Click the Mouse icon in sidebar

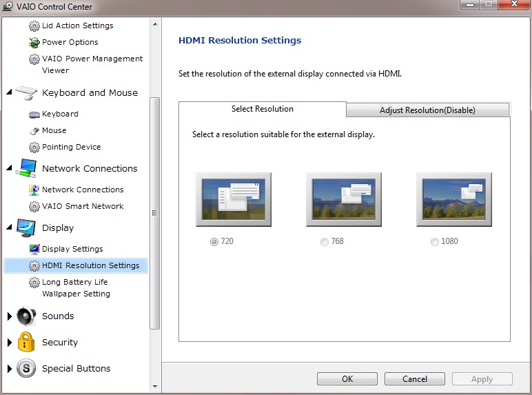tap(34, 131)
